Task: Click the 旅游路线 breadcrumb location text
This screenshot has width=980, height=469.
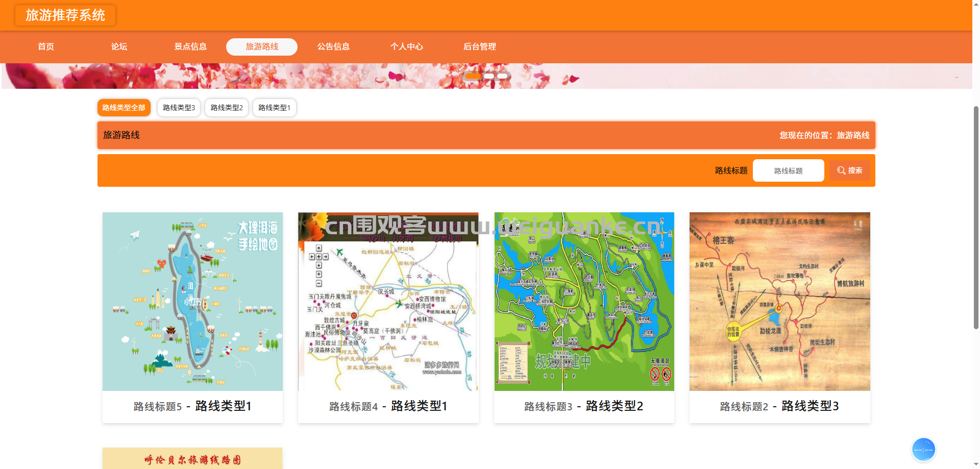Action: pyautogui.click(x=853, y=135)
